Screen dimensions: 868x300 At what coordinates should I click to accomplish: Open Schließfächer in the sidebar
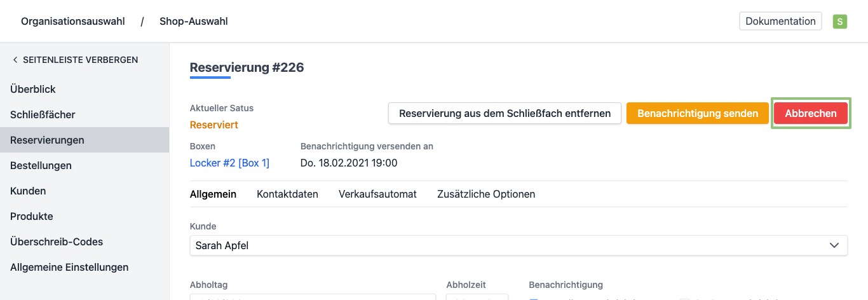click(x=43, y=115)
